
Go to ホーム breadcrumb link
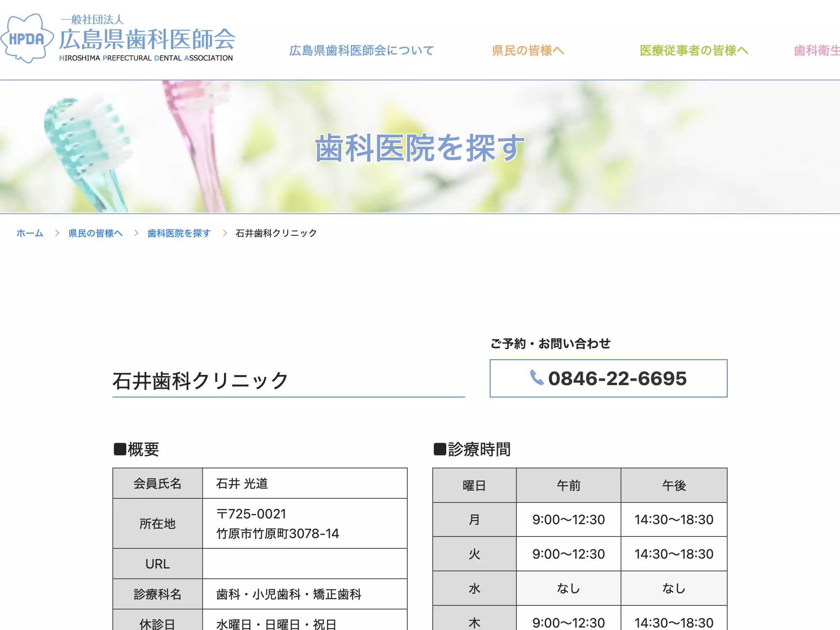(x=30, y=233)
